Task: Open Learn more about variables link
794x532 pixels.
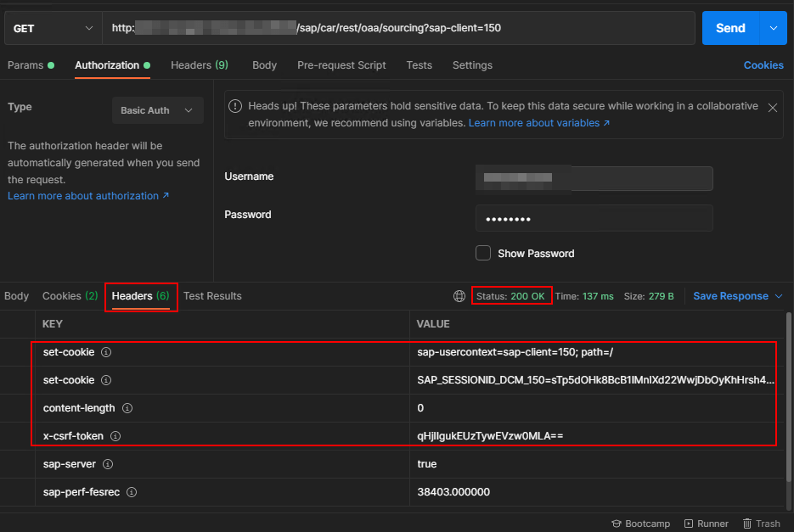Action: (x=538, y=123)
